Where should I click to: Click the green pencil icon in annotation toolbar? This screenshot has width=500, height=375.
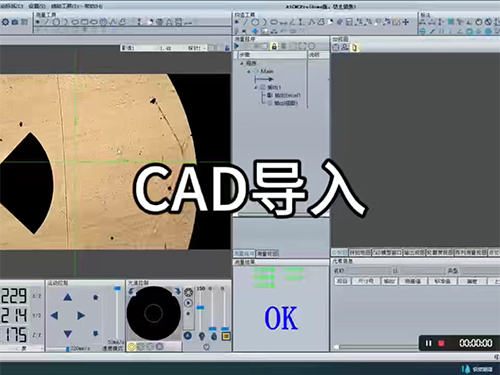[432, 31]
